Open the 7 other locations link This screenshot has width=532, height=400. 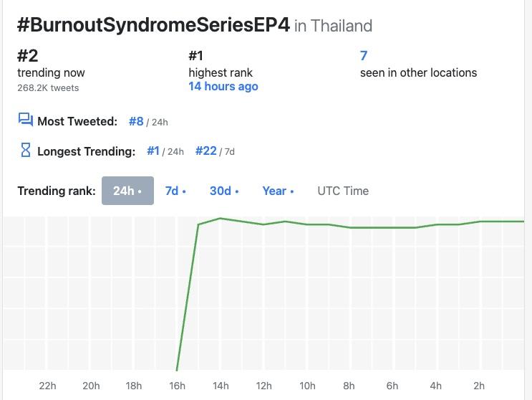[364, 56]
